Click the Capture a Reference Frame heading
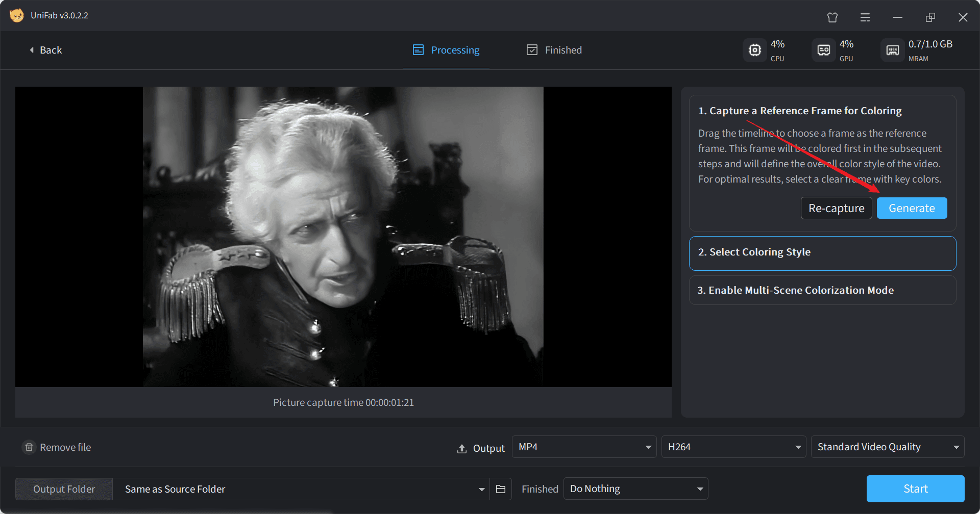This screenshot has height=514, width=980. (800, 111)
